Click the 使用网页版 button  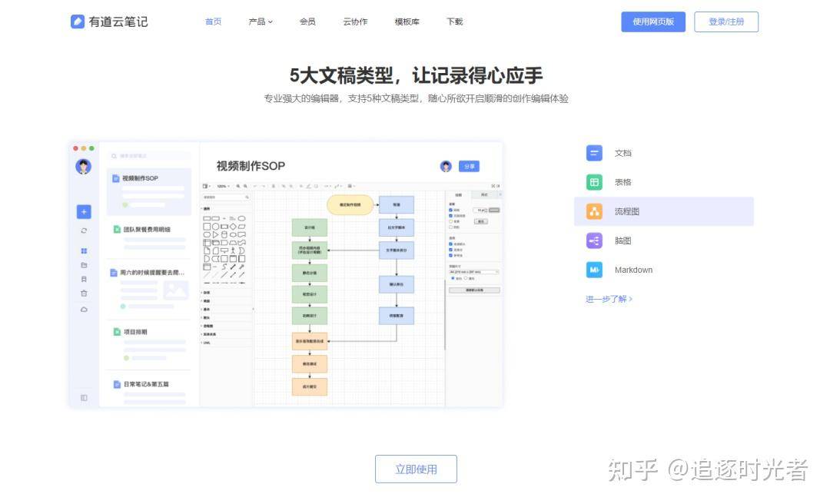(x=653, y=22)
